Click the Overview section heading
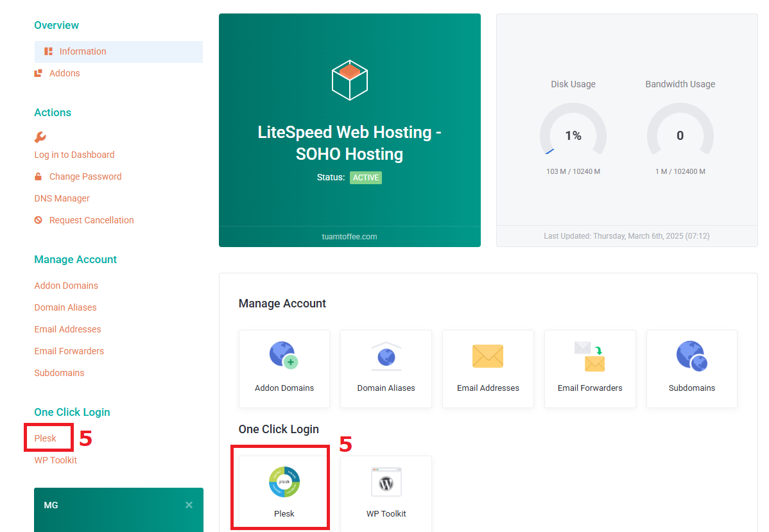The height and width of the screenshot is (532, 769). click(56, 26)
